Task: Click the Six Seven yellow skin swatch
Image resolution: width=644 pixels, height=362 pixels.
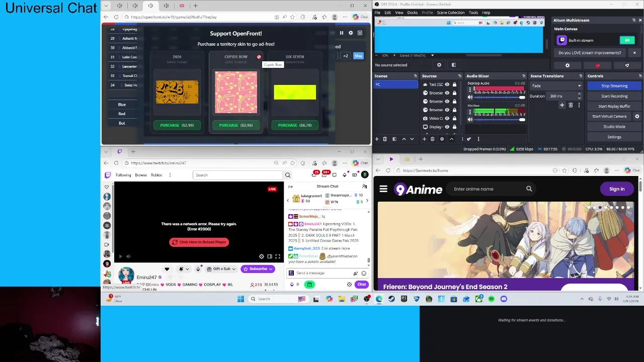Action: 295,92
